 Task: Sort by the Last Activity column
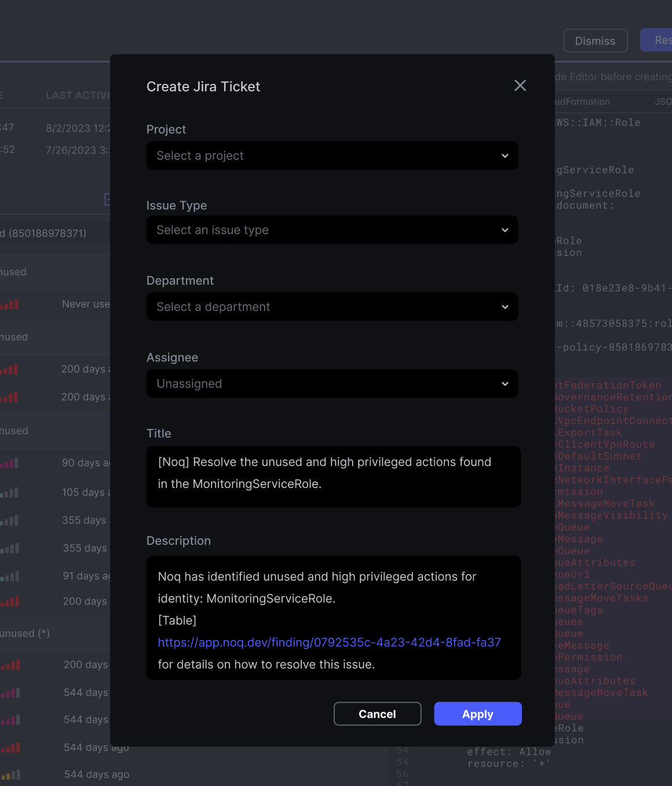click(78, 96)
